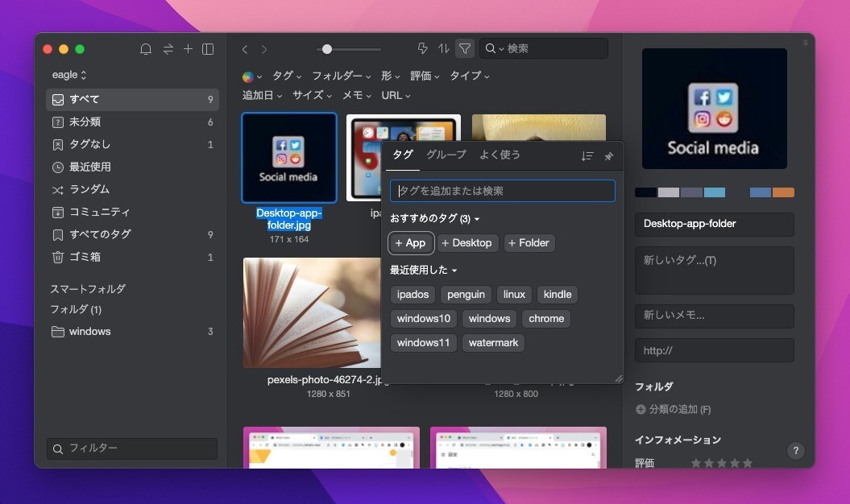Image resolution: width=850 pixels, height=504 pixels.
Task: Click the navigate back arrow
Action: (x=245, y=49)
